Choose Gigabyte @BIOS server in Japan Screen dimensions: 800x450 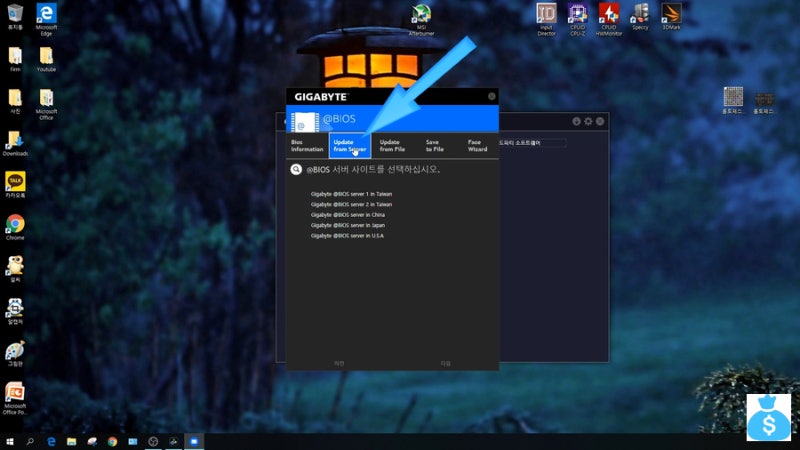(x=348, y=225)
